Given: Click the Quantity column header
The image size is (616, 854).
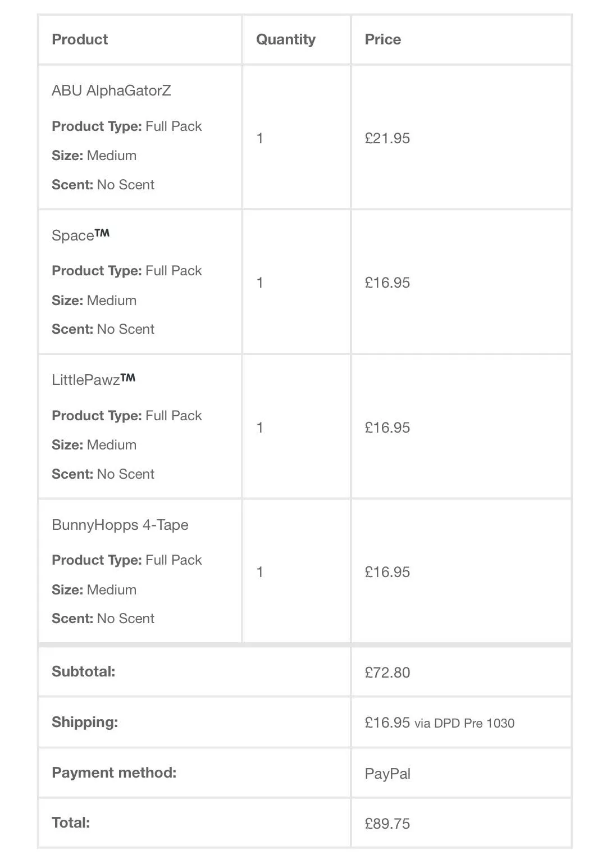Looking at the screenshot, I should (285, 39).
